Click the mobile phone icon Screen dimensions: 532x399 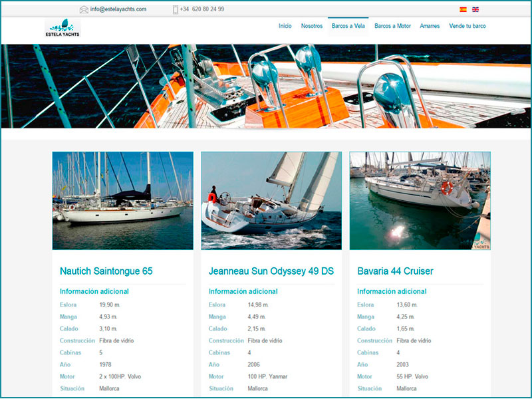point(176,9)
